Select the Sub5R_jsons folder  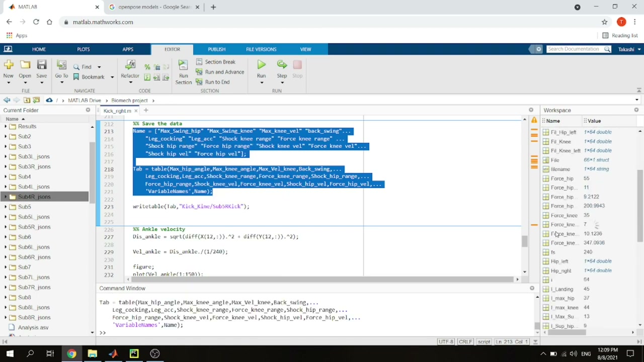point(34,227)
